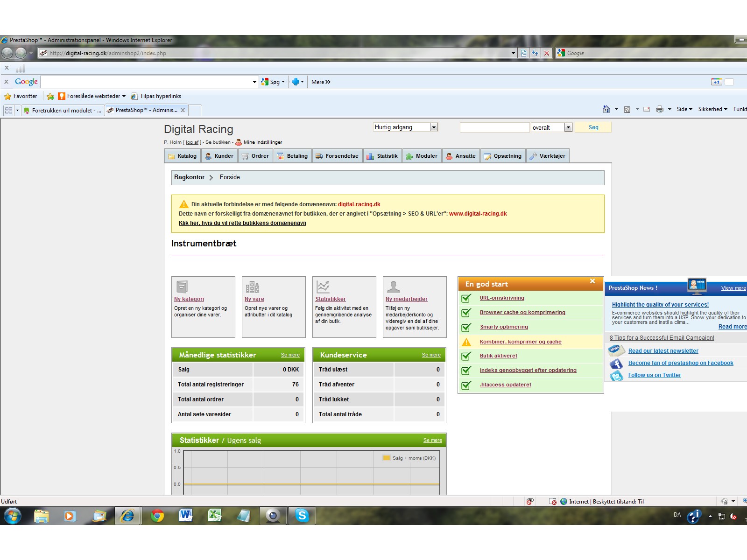This screenshot has height=560, width=747.
Task: Click the browser address bar URL
Action: coord(107,53)
